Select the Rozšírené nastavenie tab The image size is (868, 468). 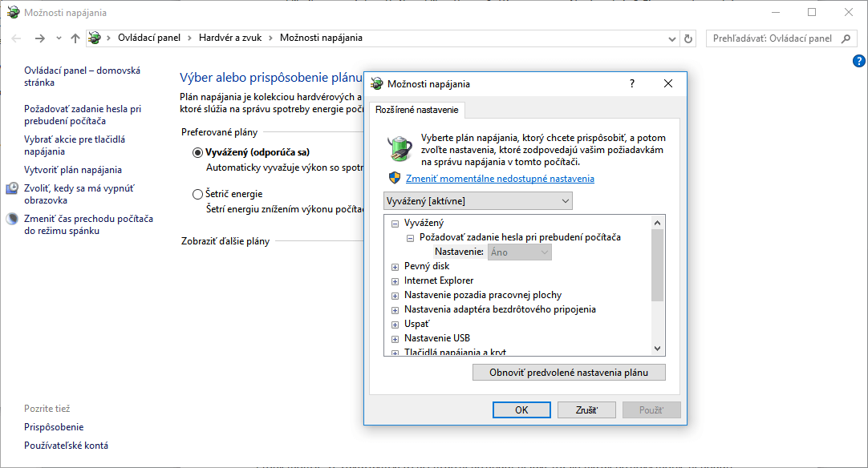(x=416, y=111)
